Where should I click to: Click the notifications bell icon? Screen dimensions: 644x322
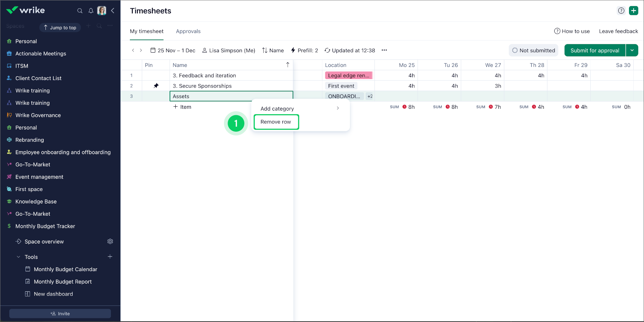[91, 11]
